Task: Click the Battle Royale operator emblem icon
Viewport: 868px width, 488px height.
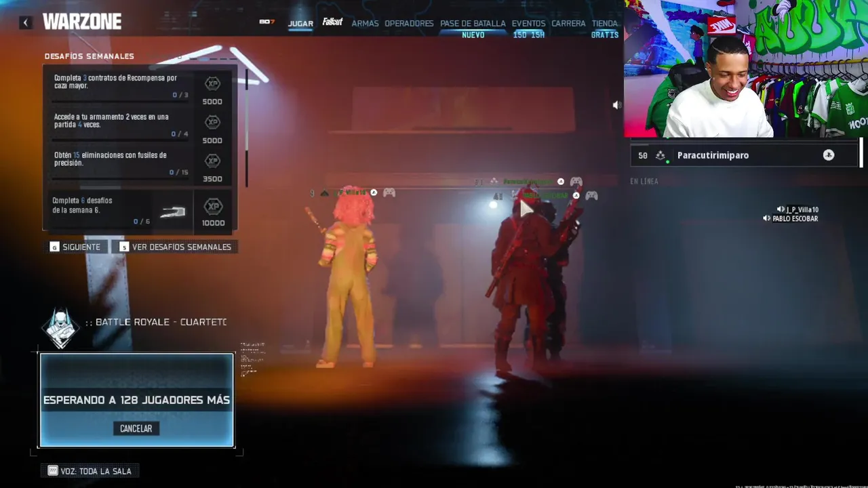Action: click(61, 328)
